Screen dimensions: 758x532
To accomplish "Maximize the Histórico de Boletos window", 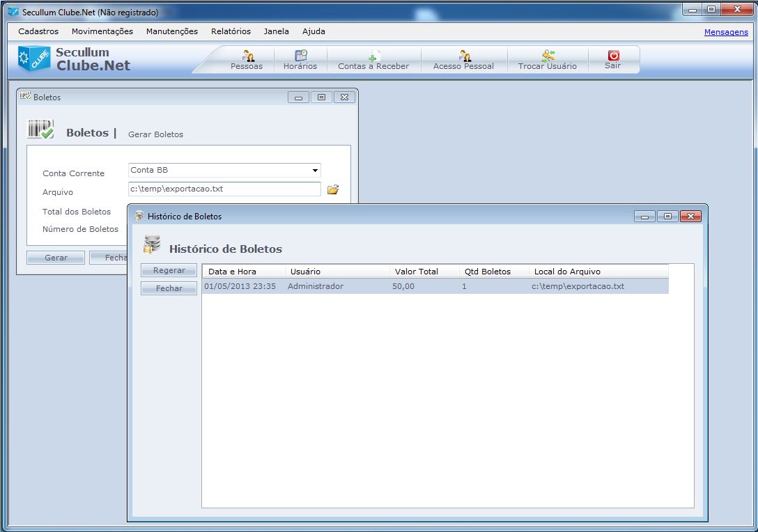I will [667, 216].
